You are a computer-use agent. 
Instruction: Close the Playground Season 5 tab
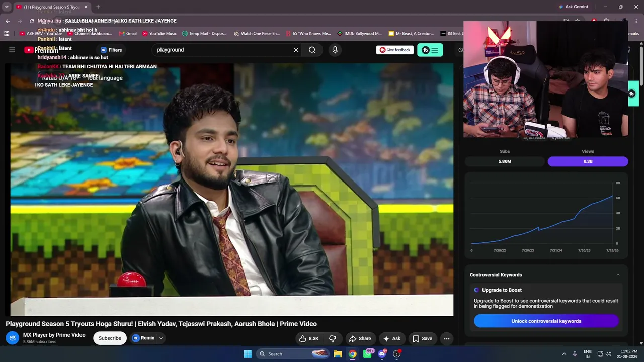(x=86, y=7)
